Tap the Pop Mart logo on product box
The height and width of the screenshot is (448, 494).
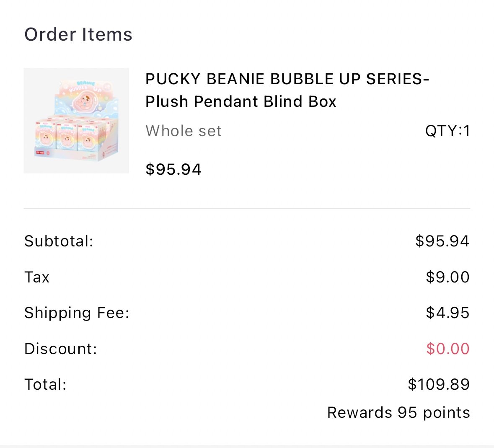point(40,153)
